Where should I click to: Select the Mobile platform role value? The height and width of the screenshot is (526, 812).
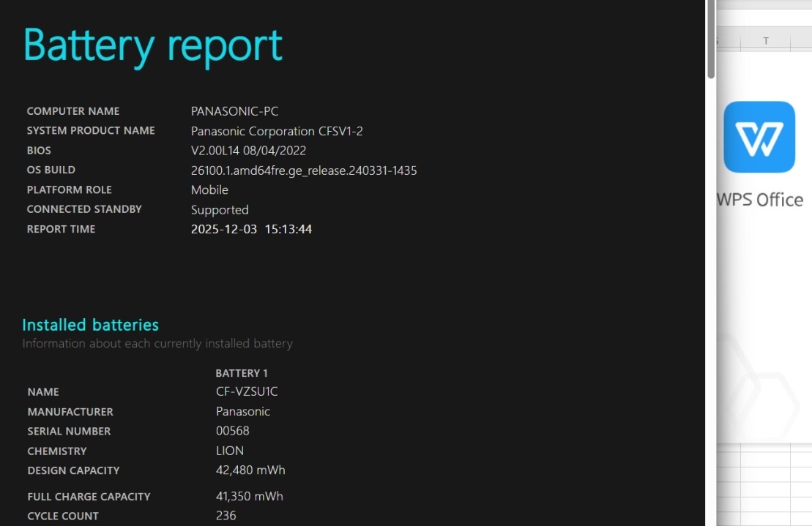tap(209, 189)
